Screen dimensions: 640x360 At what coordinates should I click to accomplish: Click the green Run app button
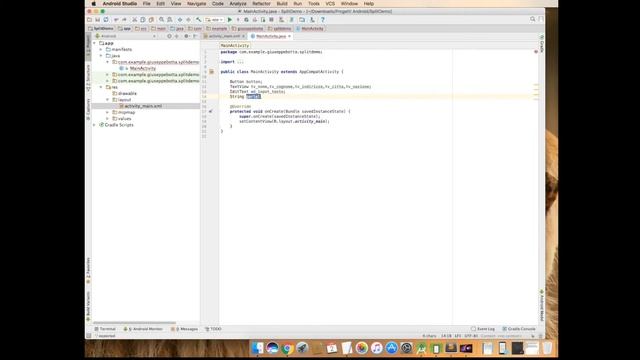[x=230, y=20]
